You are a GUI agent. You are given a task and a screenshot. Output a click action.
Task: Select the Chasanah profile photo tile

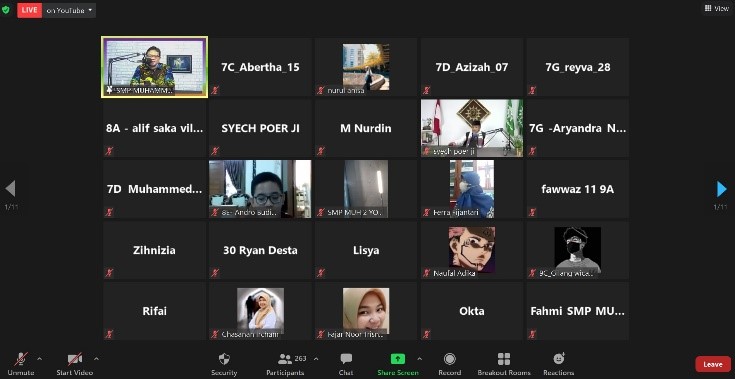click(260, 311)
